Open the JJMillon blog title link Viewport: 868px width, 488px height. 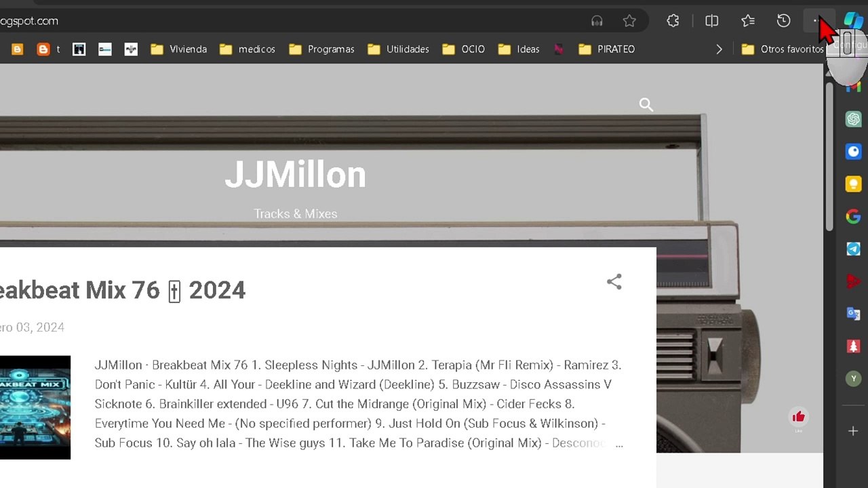click(296, 174)
